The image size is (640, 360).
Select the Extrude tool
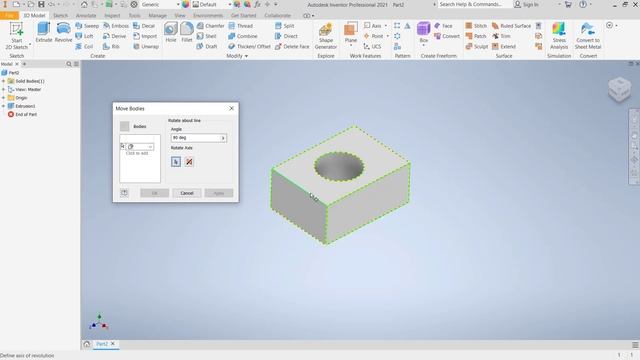point(44,33)
